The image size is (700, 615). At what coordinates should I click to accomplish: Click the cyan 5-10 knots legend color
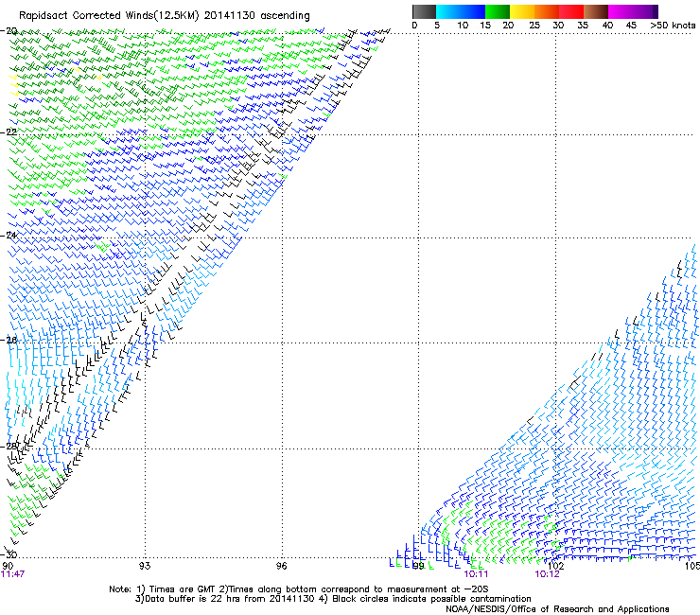(x=448, y=11)
